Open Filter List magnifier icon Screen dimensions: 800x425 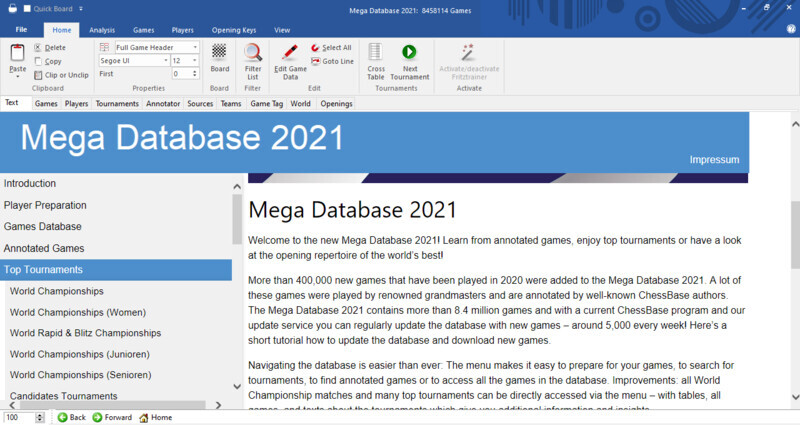[x=253, y=53]
